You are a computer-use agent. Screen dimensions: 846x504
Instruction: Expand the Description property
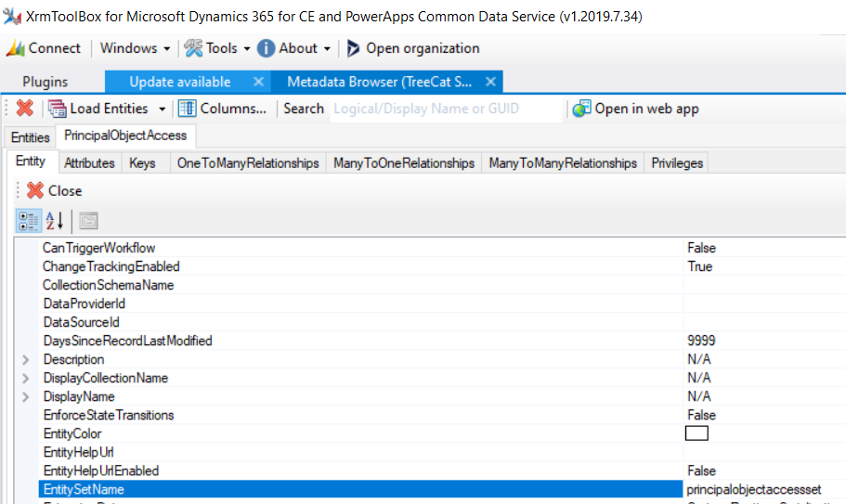25,359
